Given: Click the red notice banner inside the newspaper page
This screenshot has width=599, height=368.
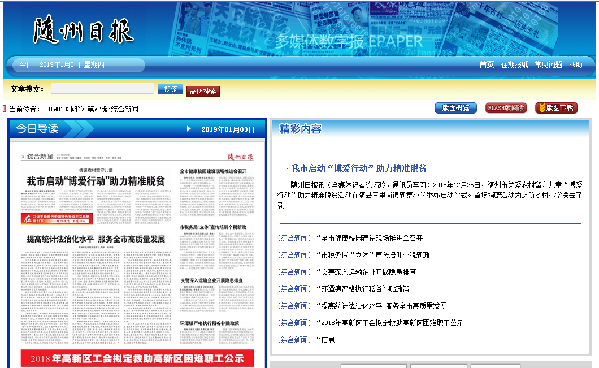Looking at the screenshot, I should (x=57, y=219).
